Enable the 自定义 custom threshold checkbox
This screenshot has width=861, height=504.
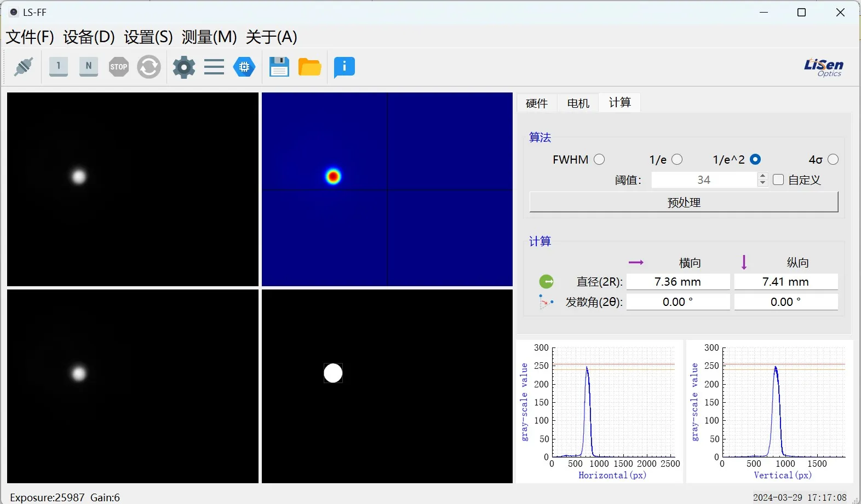point(778,179)
